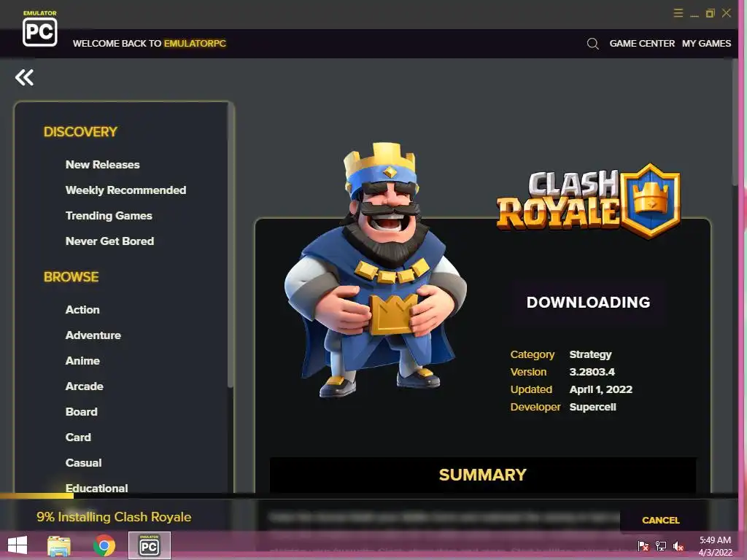The width and height of the screenshot is (747, 560).
Task: Click the yellow EMULATORPC welcome text
Action: click(x=195, y=43)
